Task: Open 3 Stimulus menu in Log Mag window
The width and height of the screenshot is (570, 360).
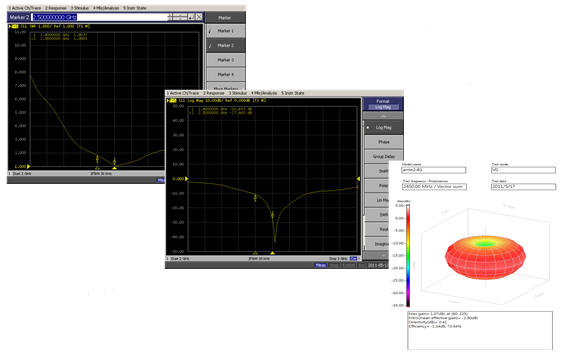Action: (237, 93)
